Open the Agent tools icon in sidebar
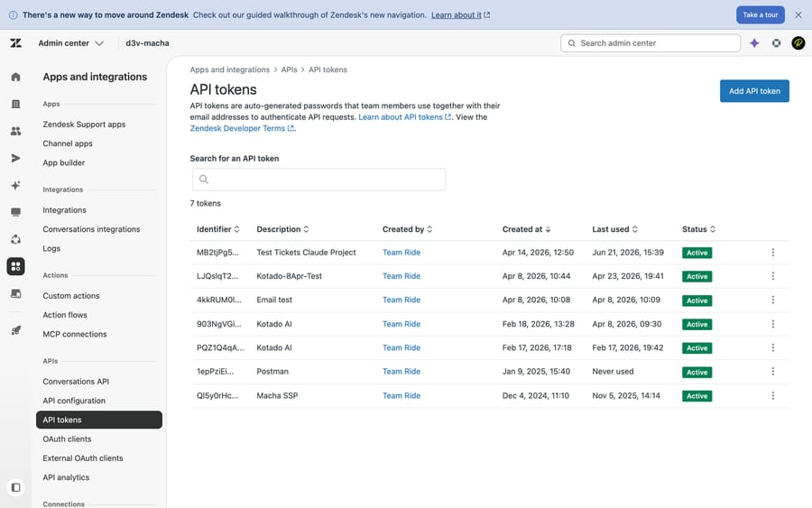Image resolution: width=812 pixels, height=508 pixels. click(16, 293)
